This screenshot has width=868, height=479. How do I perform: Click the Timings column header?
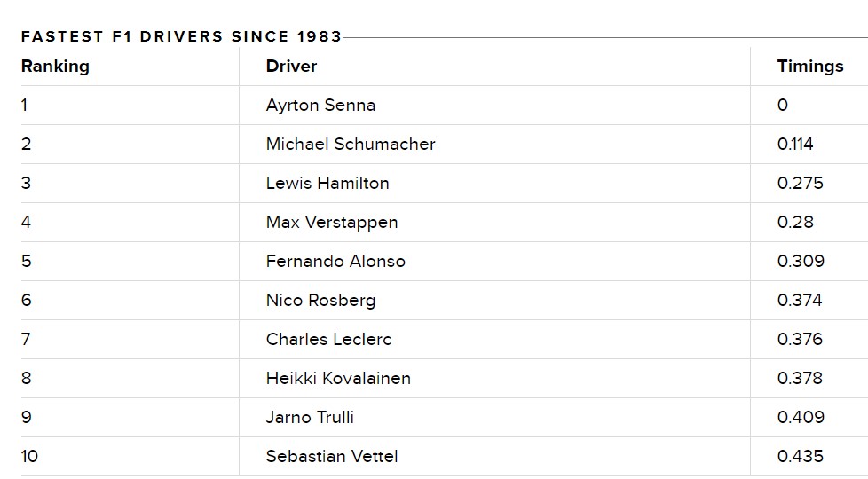point(810,67)
